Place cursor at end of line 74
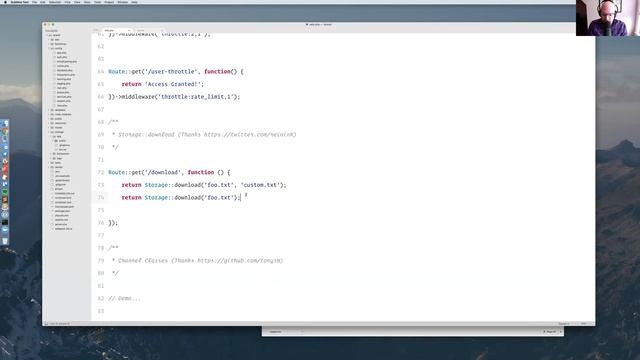 (241, 198)
